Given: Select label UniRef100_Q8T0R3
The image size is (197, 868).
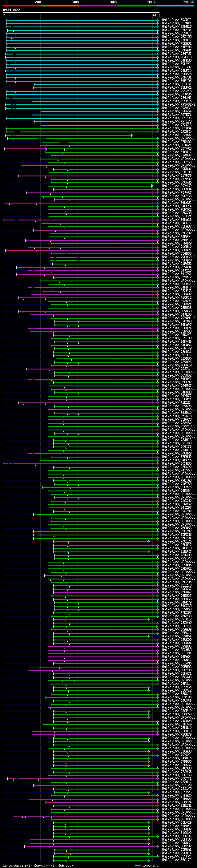Looking at the screenshot, I should coord(177,149).
